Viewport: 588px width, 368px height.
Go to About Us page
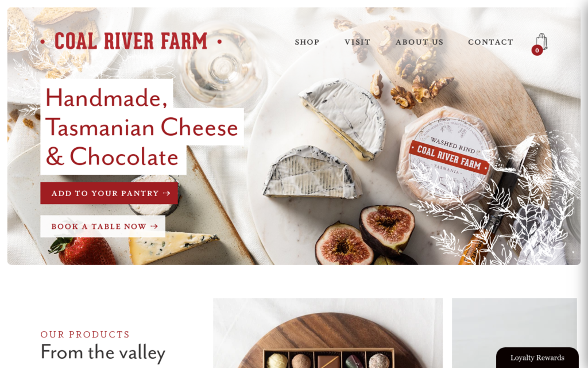coord(419,42)
